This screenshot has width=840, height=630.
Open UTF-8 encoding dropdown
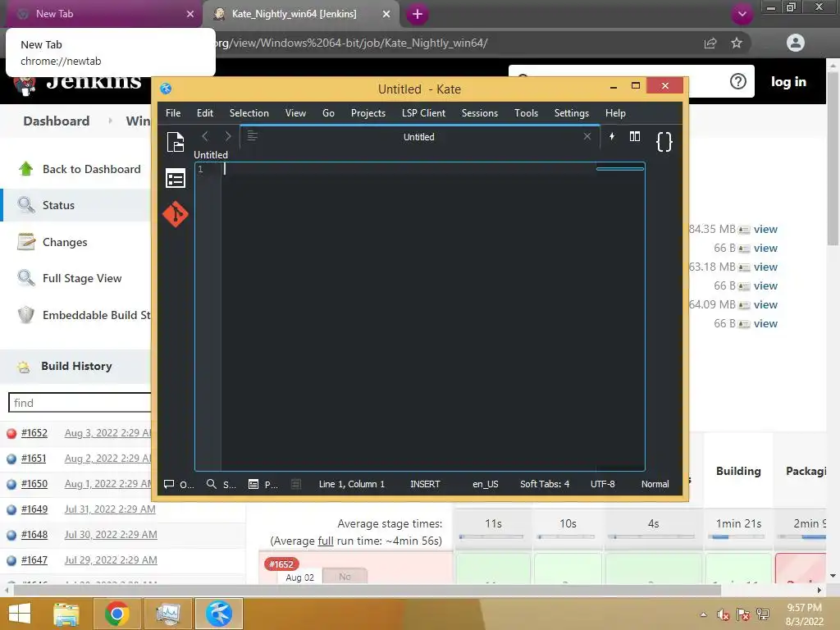pos(602,484)
